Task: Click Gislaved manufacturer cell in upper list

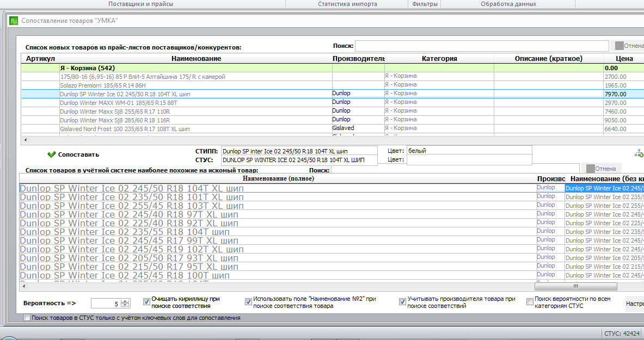Action: coord(358,128)
